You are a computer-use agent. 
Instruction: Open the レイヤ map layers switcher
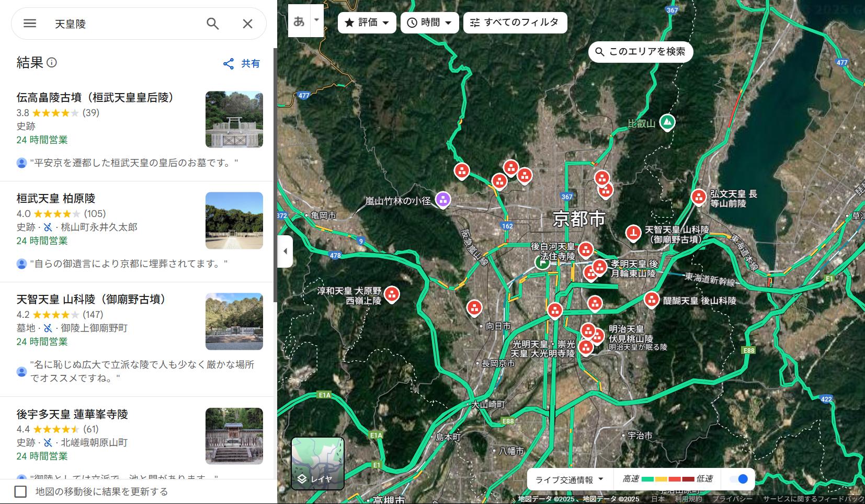[317, 463]
